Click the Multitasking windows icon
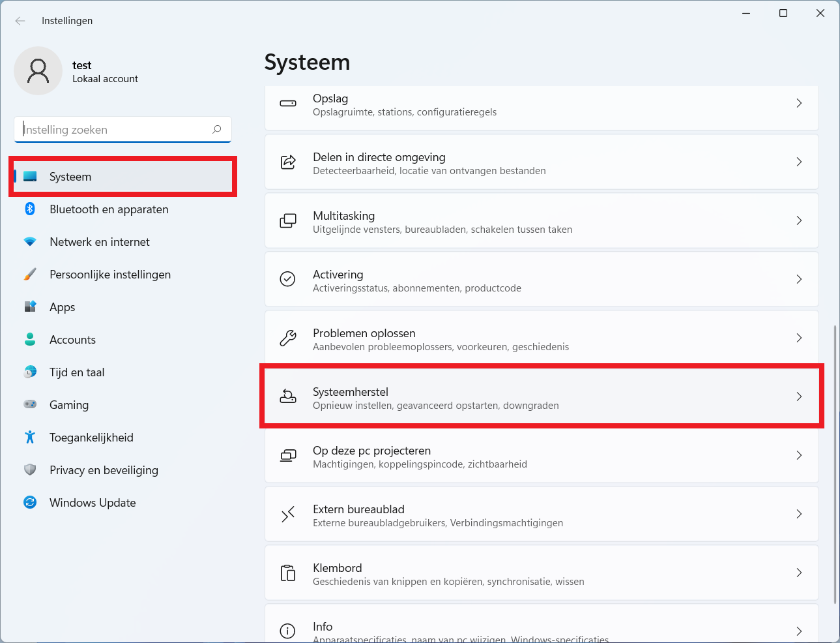 coord(287,220)
